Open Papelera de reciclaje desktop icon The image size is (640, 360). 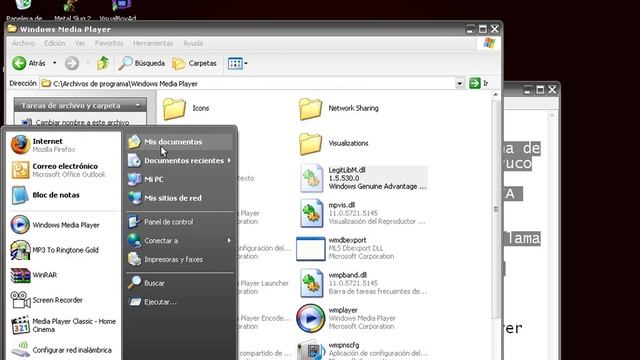(24, 10)
